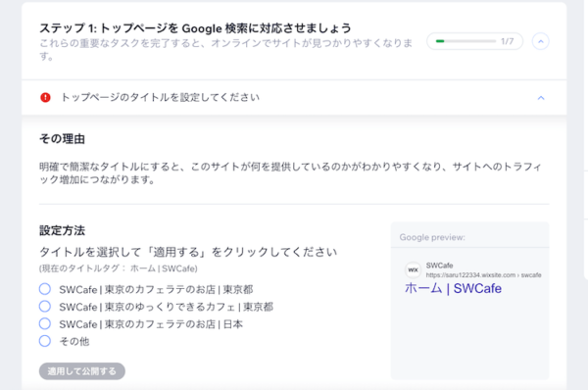Click the 適用して公開する button
Screen dimensions: 588x390
[82, 371]
